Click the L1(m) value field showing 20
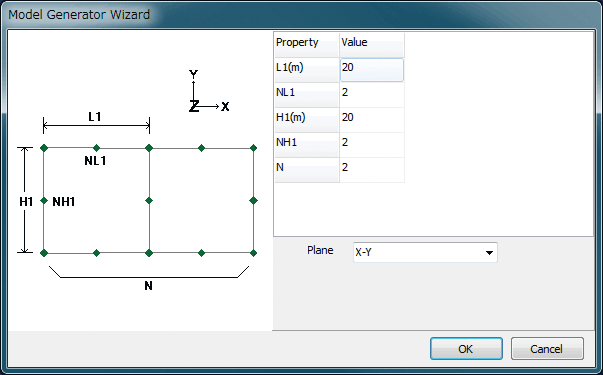 371,70
